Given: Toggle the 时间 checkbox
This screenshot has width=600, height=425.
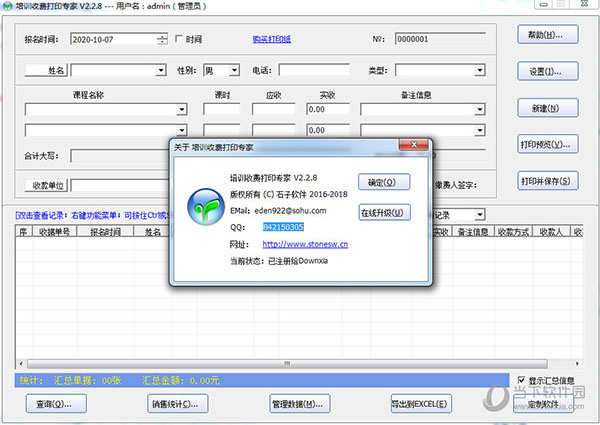Looking at the screenshot, I should click(179, 39).
